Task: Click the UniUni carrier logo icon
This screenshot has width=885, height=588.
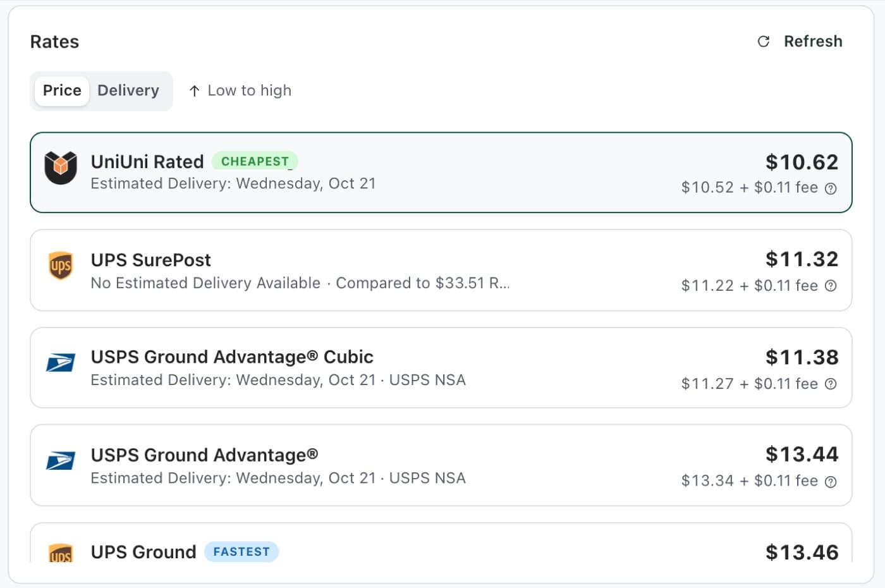Action: click(61, 168)
